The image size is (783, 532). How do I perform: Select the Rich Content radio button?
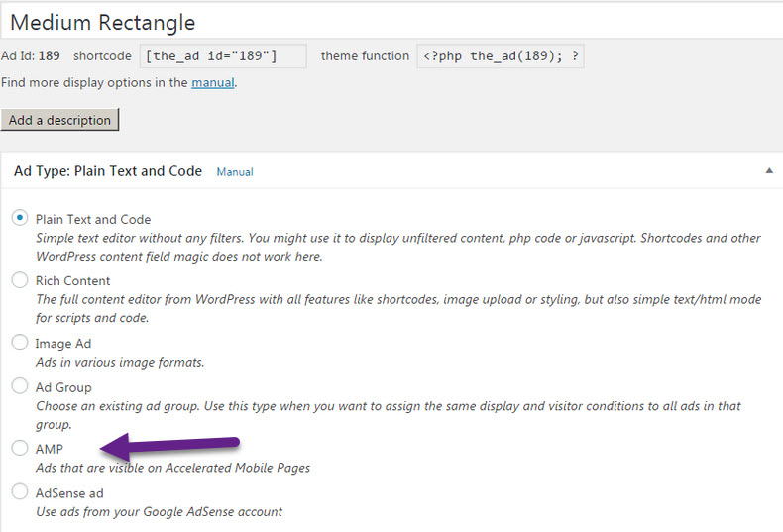(20, 279)
